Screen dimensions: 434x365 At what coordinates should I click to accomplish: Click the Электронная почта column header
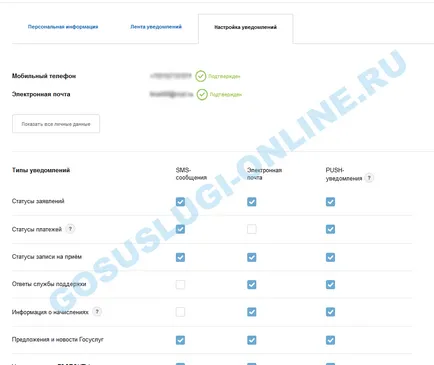pyautogui.click(x=264, y=174)
